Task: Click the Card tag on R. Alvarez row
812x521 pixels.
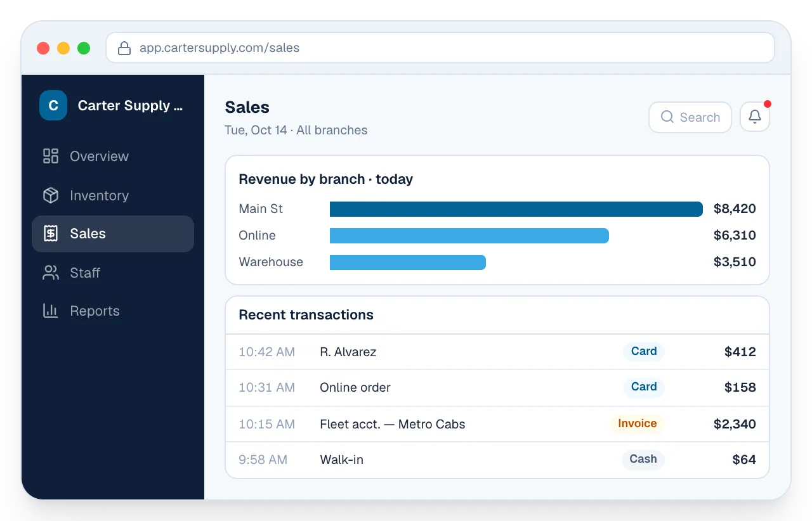Action: pyautogui.click(x=644, y=352)
